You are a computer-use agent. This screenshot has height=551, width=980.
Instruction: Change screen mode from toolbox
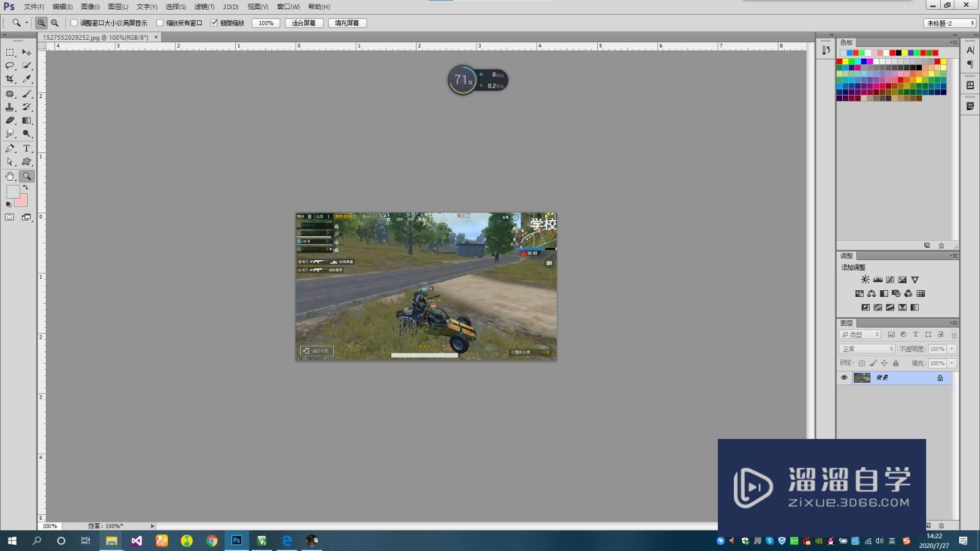26,217
